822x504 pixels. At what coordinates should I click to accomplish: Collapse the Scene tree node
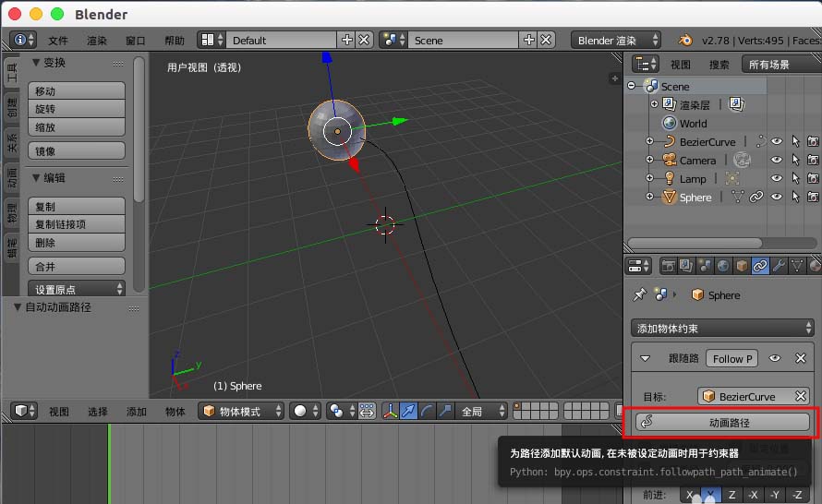point(631,86)
